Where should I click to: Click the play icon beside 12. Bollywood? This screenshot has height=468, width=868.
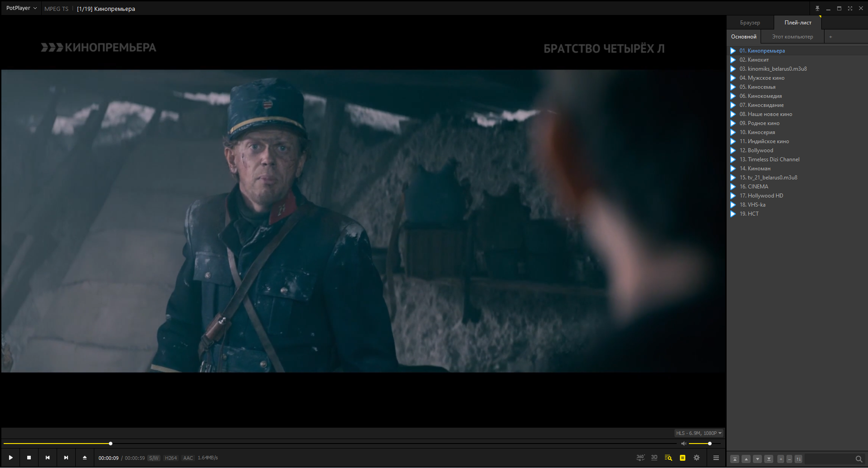[x=733, y=150]
